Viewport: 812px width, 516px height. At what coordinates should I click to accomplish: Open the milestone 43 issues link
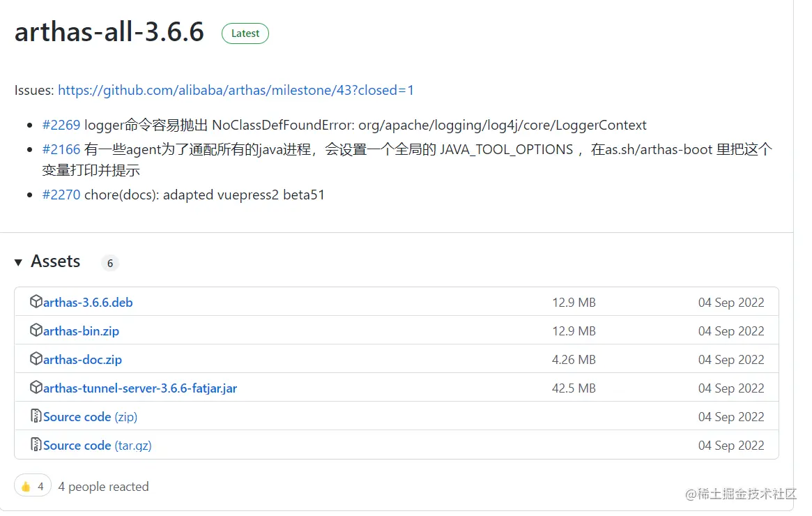(236, 90)
